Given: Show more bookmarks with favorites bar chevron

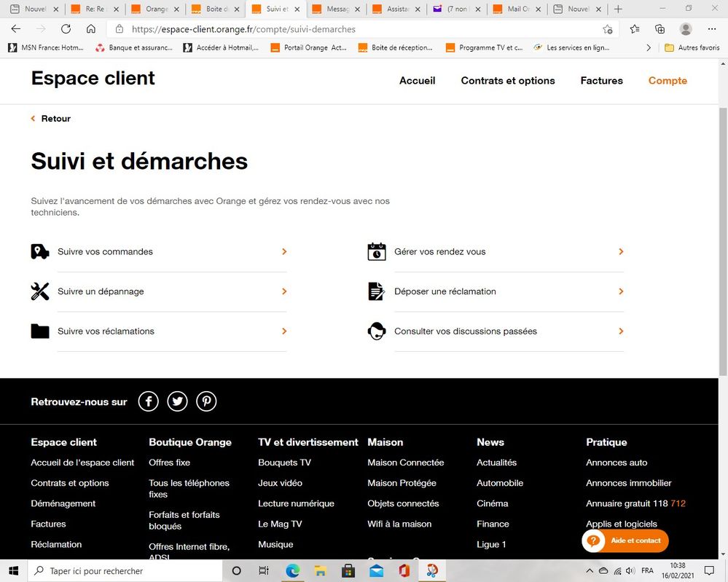Looking at the screenshot, I should 649,48.
